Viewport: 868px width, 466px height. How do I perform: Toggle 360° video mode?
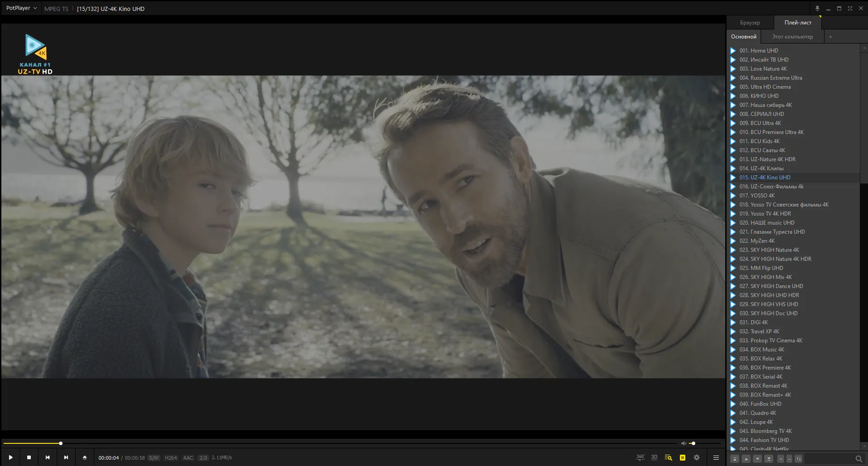(x=640, y=457)
